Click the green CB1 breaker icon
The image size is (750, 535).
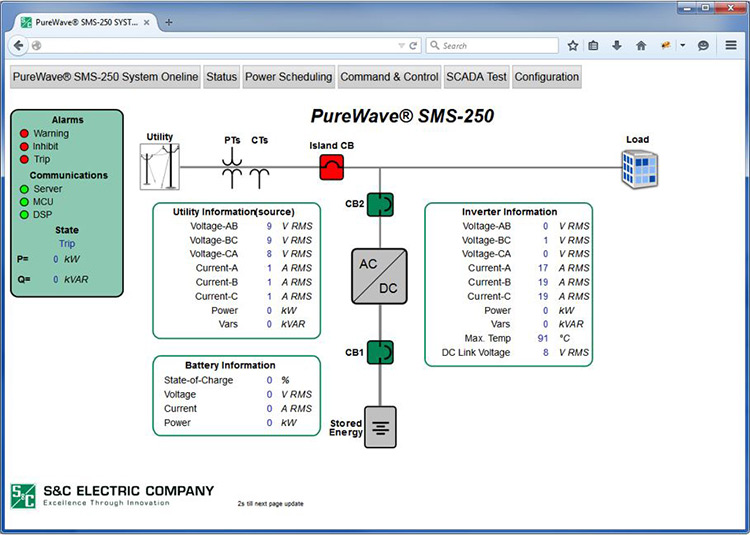click(x=380, y=352)
